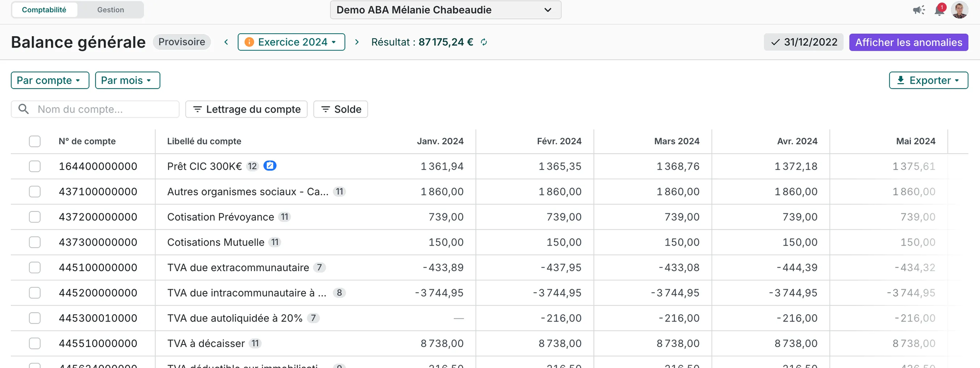Open the Lettrage du compte filter
Viewport: 980px width, 368px height.
(246, 109)
